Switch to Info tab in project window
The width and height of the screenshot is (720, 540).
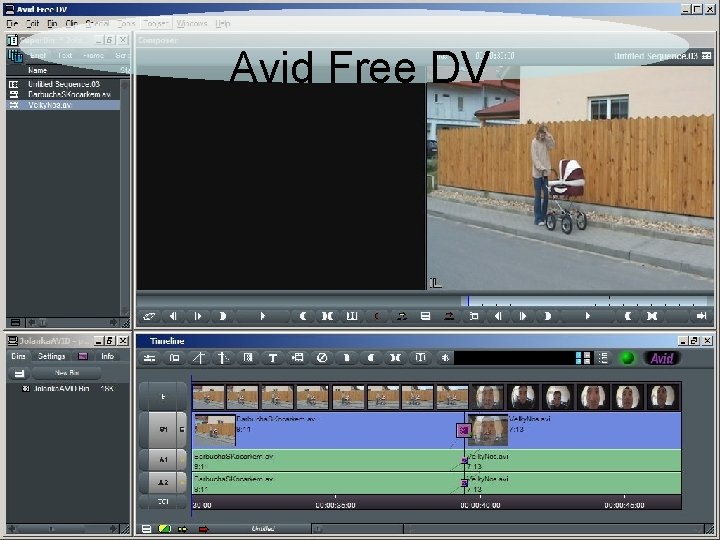pyautogui.click(x=107, y=356)
